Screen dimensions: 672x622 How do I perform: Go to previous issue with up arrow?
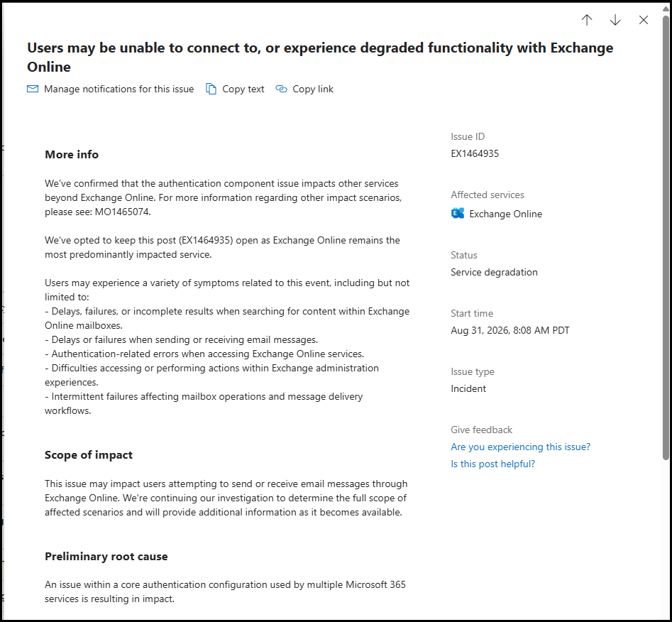[587, 20]
